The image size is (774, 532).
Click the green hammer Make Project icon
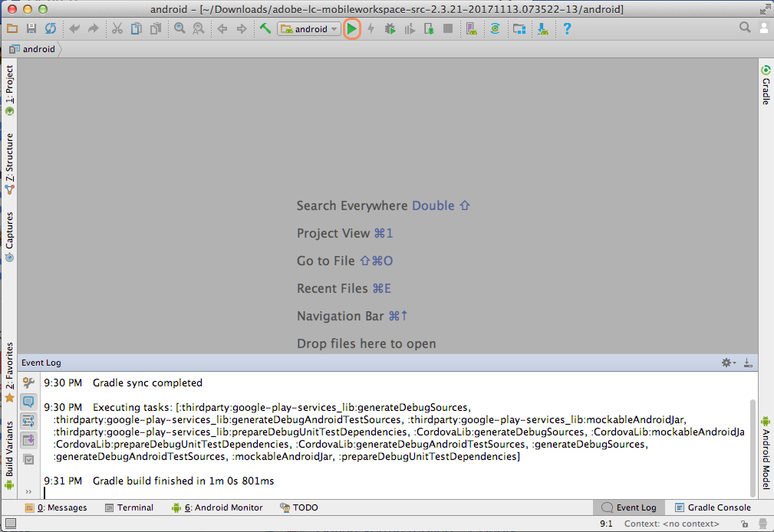pyautogui.click(x=265, y=28)
